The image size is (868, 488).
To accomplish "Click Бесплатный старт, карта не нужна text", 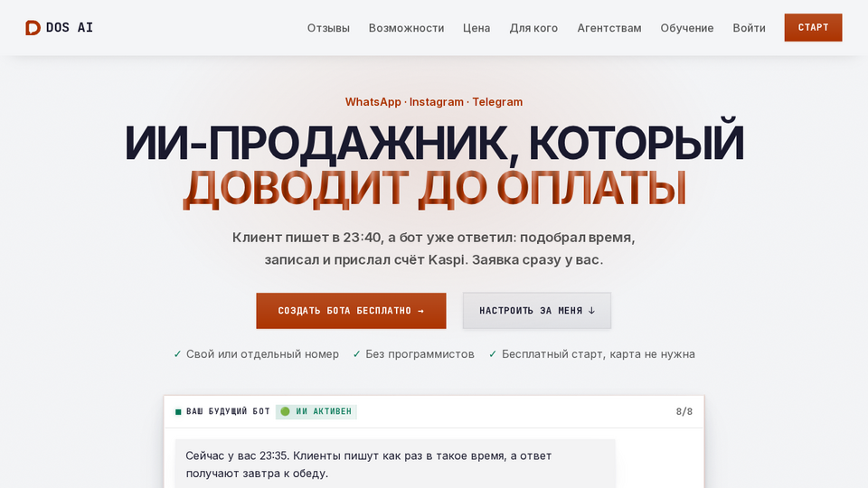I will [x=598, y=354].
